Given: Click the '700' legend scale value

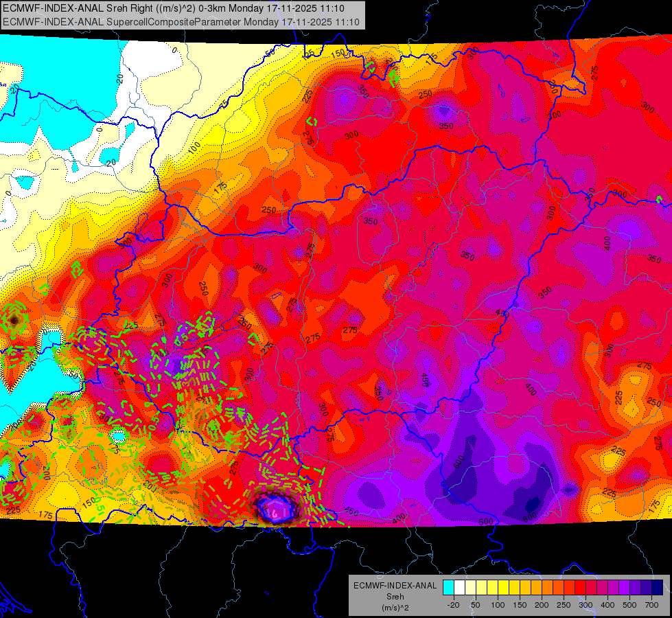Looking at the screenshot, I should (651, 605).
